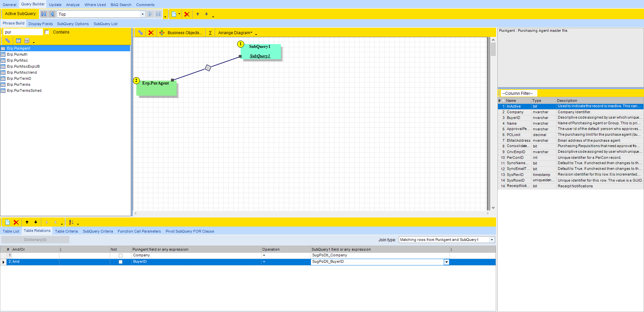
Task: Expand the arrow beside the new subquery icon
Action: click(x=179, y=14)
